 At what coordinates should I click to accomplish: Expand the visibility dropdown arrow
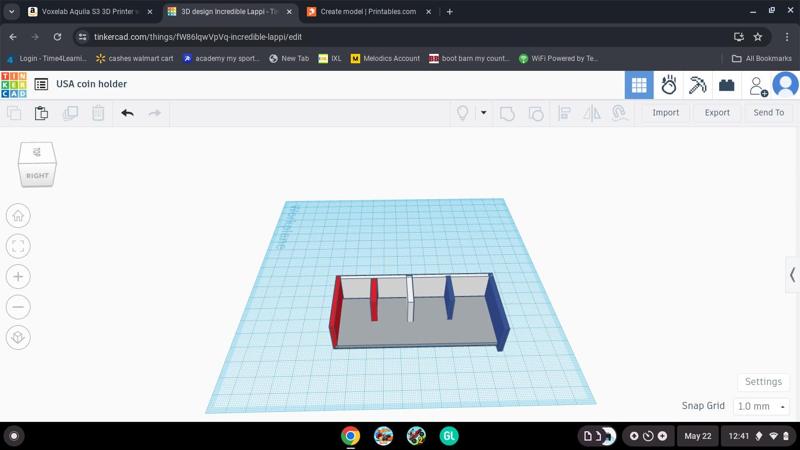click(483, 113)
